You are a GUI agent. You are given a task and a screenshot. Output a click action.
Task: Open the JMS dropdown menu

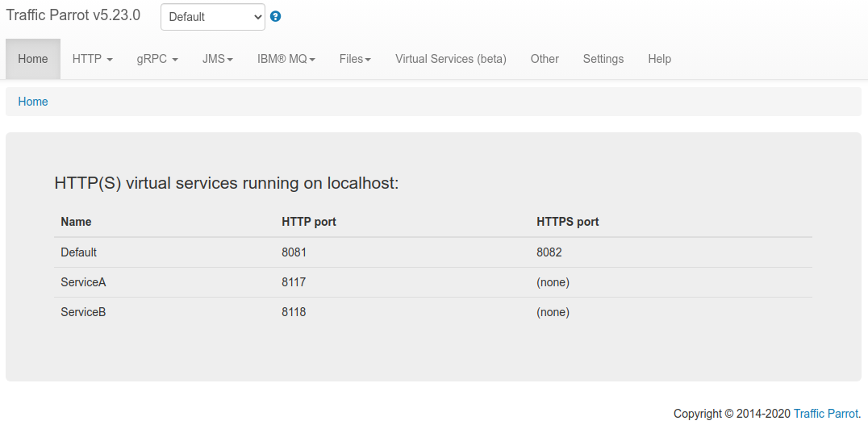[217, 59]
